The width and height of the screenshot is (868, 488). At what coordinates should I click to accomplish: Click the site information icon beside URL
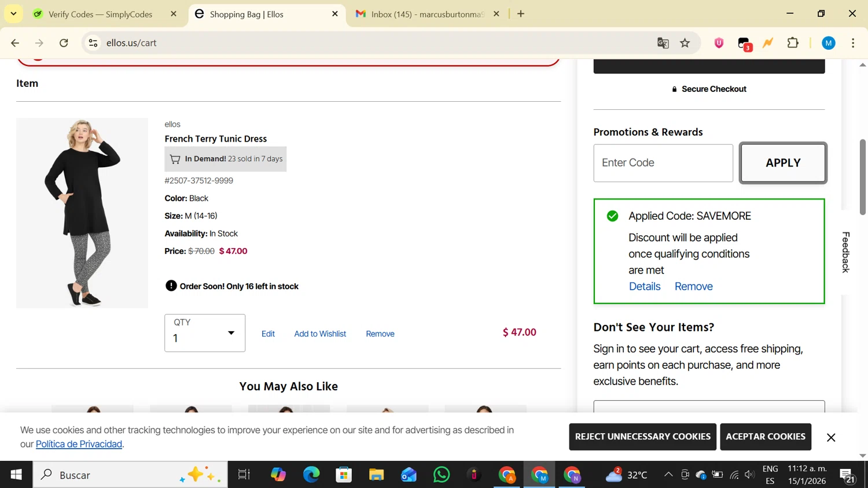(93, 43)
